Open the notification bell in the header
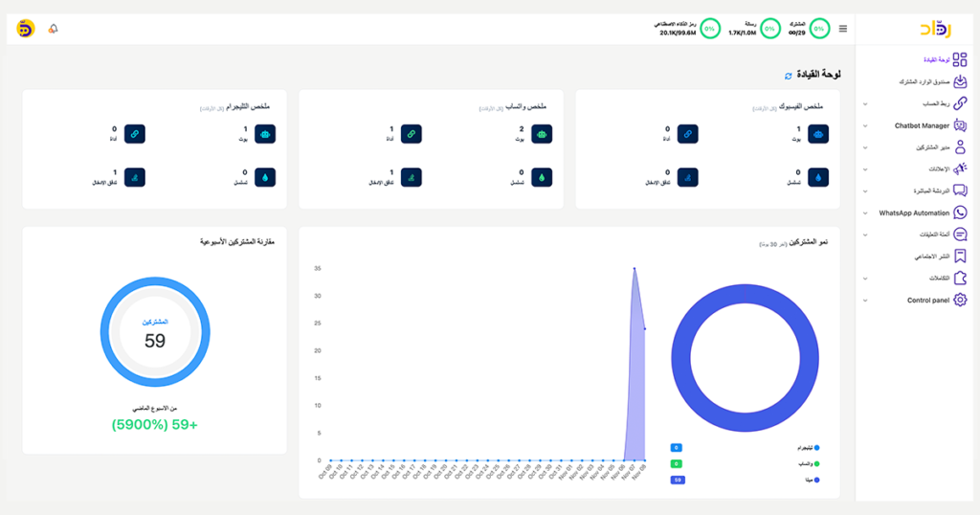 point(54,29)
